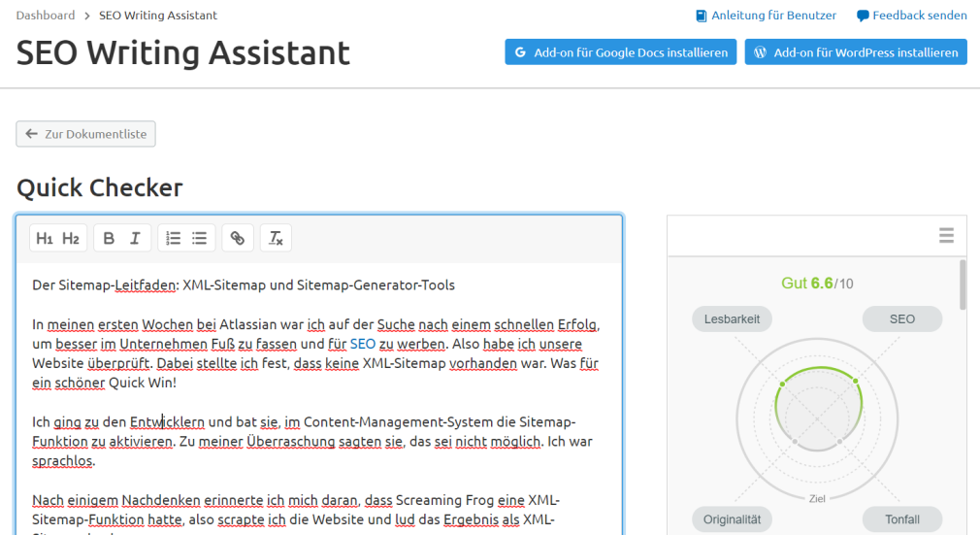Screen dimensions: 980x535
Task: Open the hamburger menu in score panel
Action: (x=946, y=235)
